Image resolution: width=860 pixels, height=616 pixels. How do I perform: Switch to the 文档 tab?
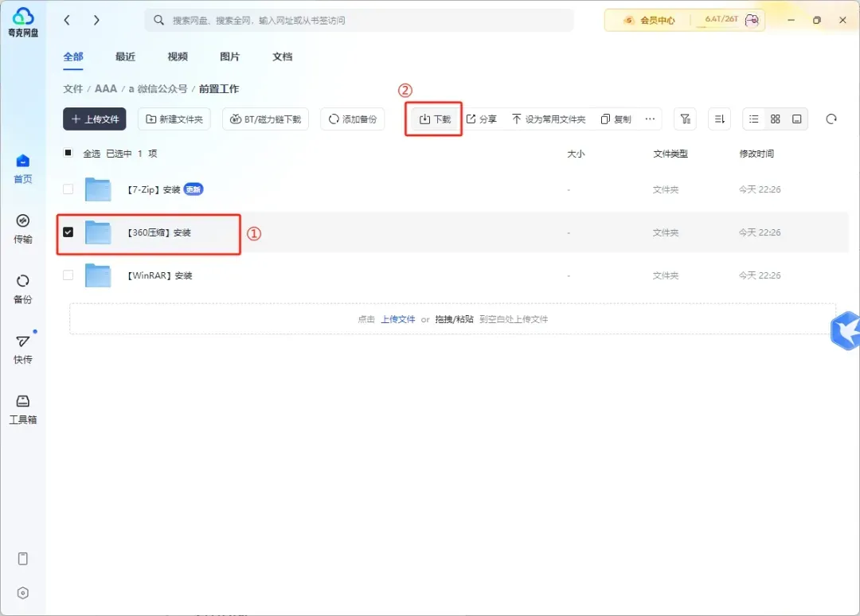[282, 57]
